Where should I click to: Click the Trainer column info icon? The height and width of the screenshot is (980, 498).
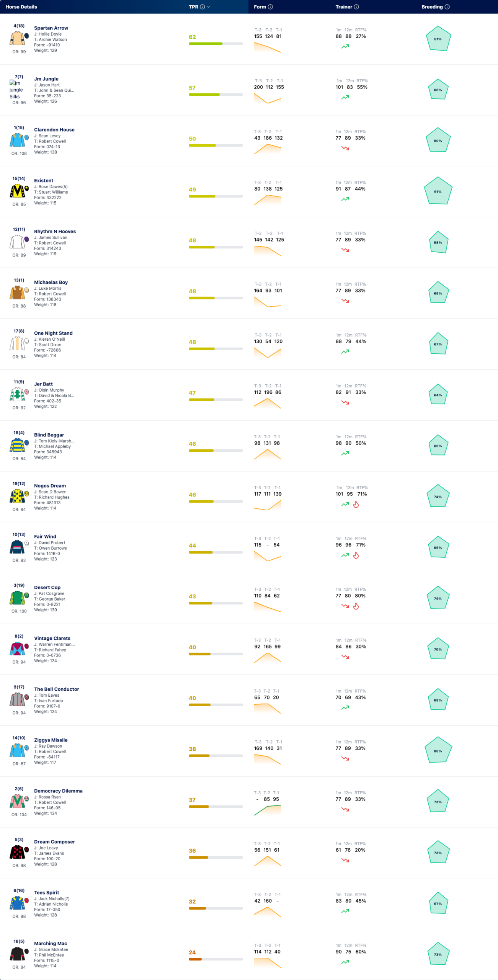pos(356,7)
